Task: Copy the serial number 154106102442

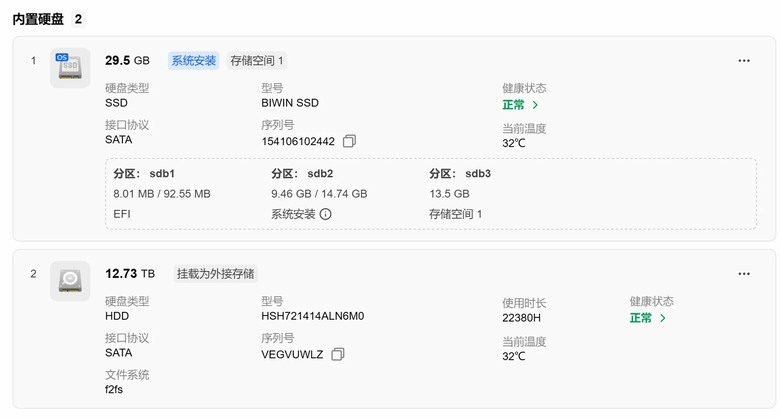Action: click(349, 141)
